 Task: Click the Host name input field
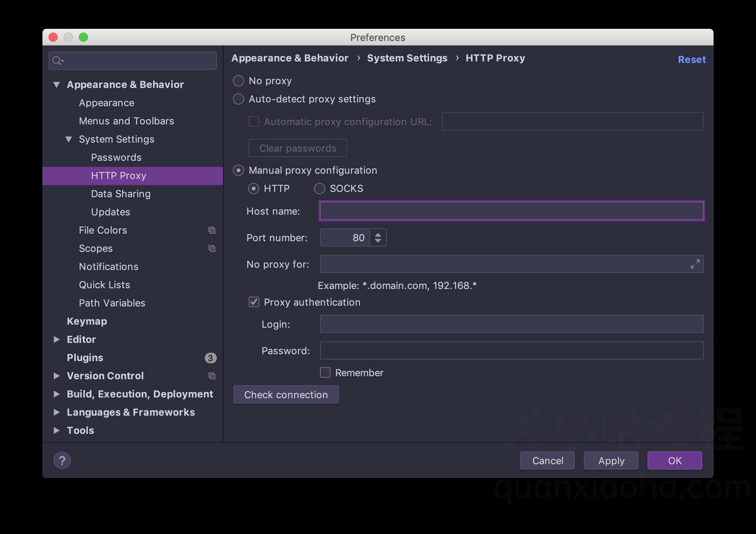coord(511,211)
